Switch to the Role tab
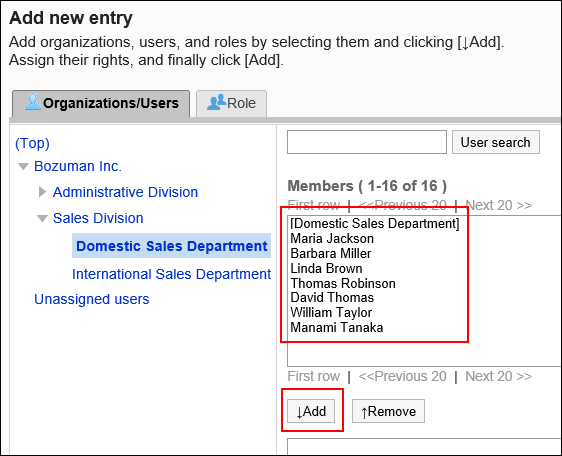The image size is (562, 456). 231,103
